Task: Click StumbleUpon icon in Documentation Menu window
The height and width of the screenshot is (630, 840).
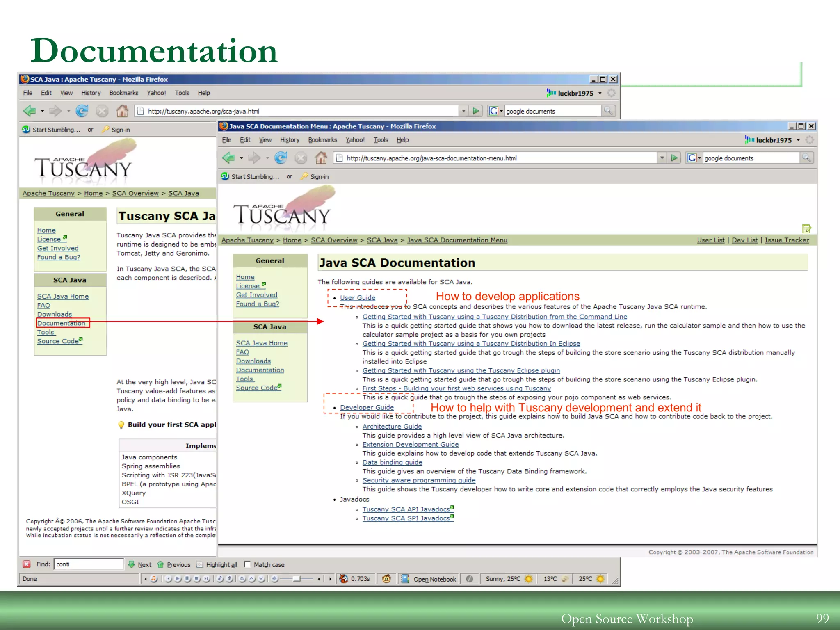Action: [x=225, y=176]
